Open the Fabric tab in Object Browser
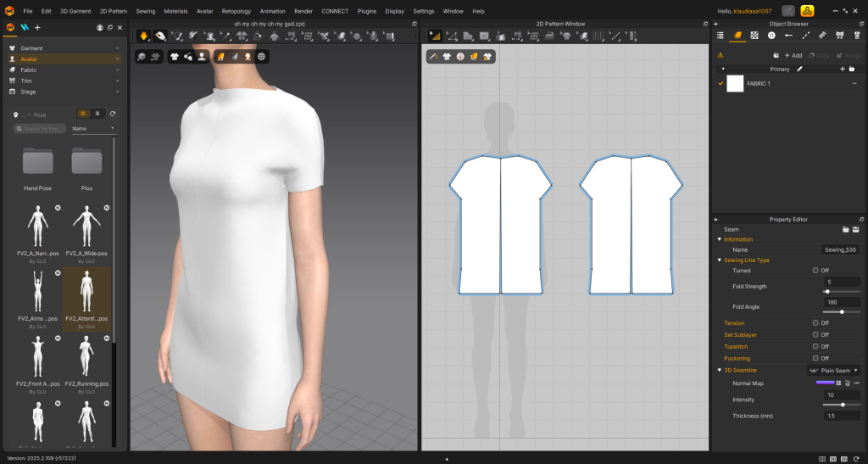Image resolution: width=868 pixels, height=464 pixels. [x=737, y=36]
